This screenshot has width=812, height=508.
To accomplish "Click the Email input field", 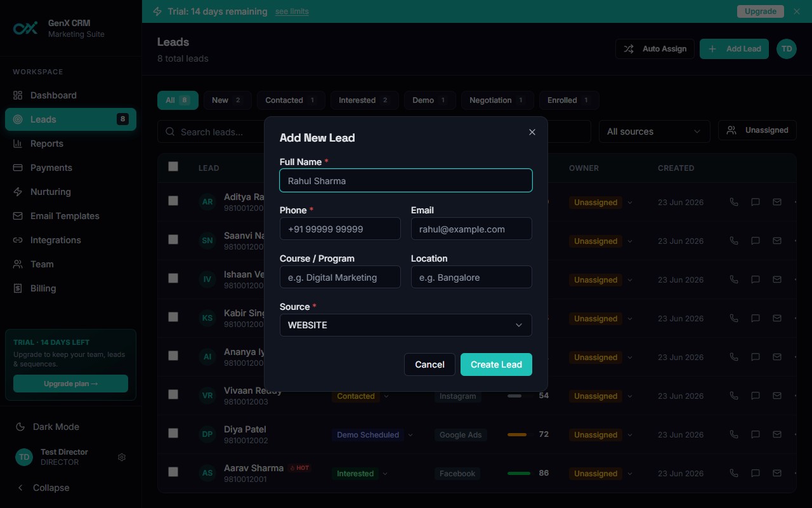I will click(471, 229).
